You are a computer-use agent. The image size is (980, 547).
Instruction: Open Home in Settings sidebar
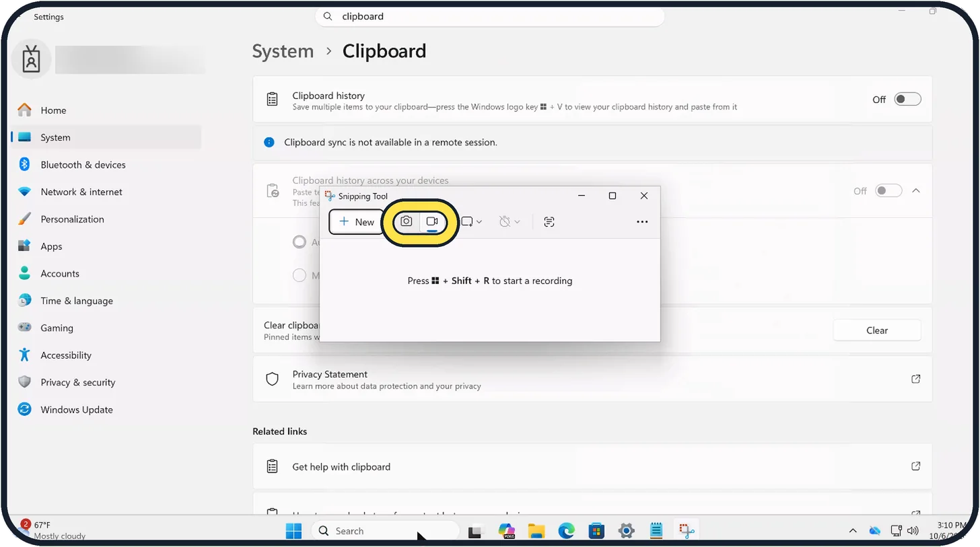pos(106,110)
